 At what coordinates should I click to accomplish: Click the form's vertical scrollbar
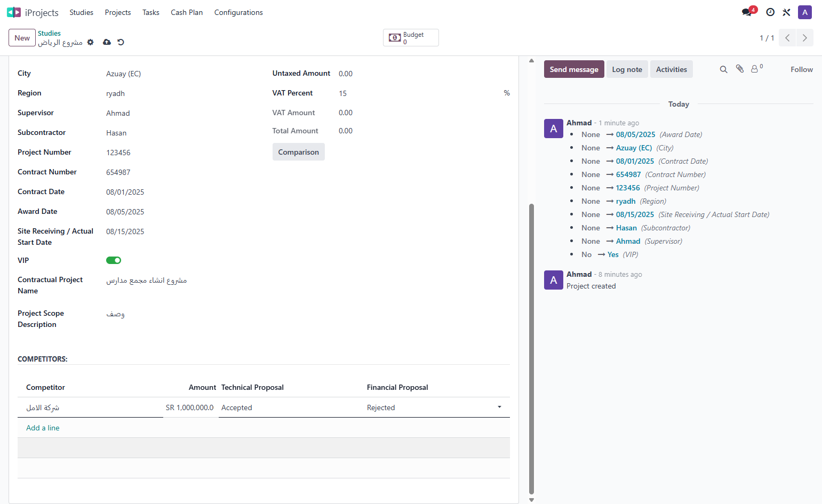click(x=531, y=348)
